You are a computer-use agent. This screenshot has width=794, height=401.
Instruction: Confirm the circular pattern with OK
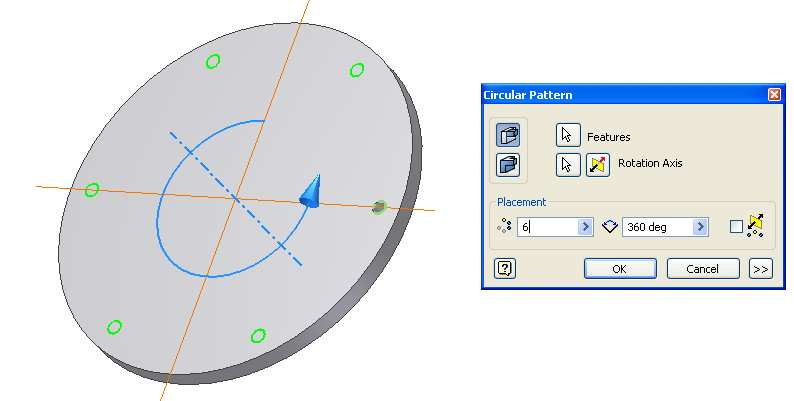click(x=620, y=269)
